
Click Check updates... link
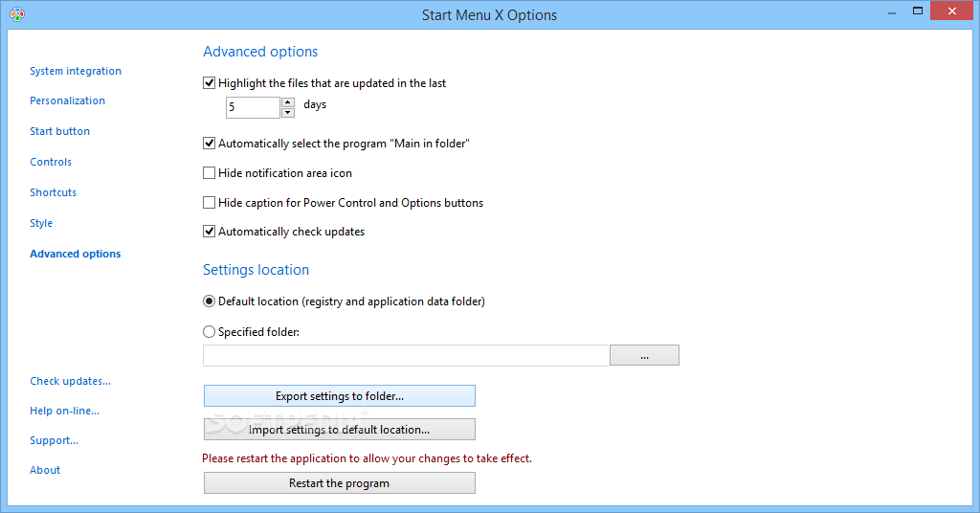(71, 381)
